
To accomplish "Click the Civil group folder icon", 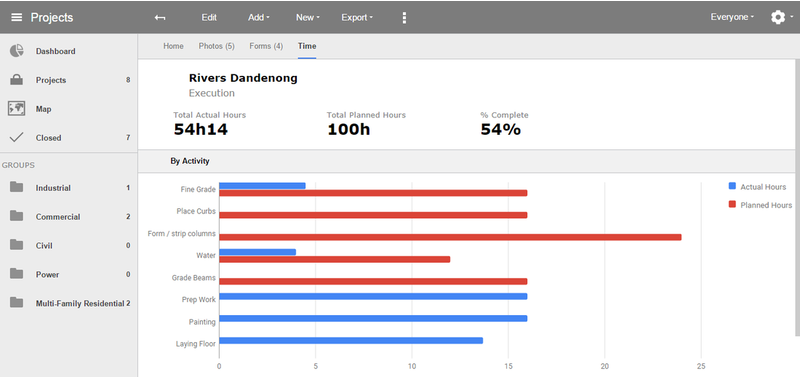I will coord(16,245).
